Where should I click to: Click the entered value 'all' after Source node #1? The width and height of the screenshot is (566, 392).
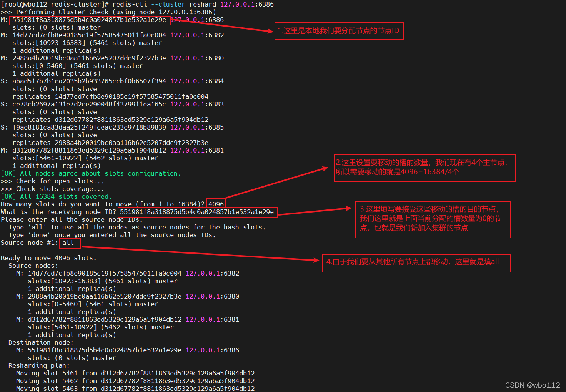tap(68, 243)
